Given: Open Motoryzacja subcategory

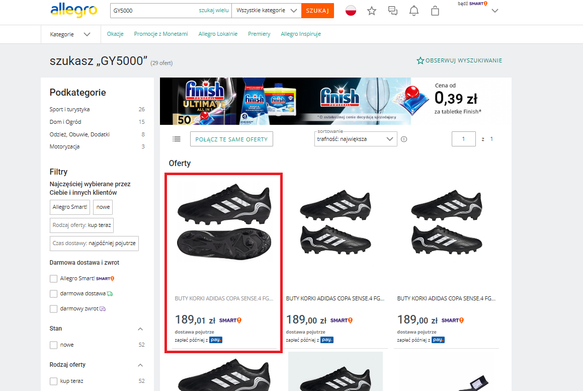Looking at the screenshot, I should click(x=64, y=146).
